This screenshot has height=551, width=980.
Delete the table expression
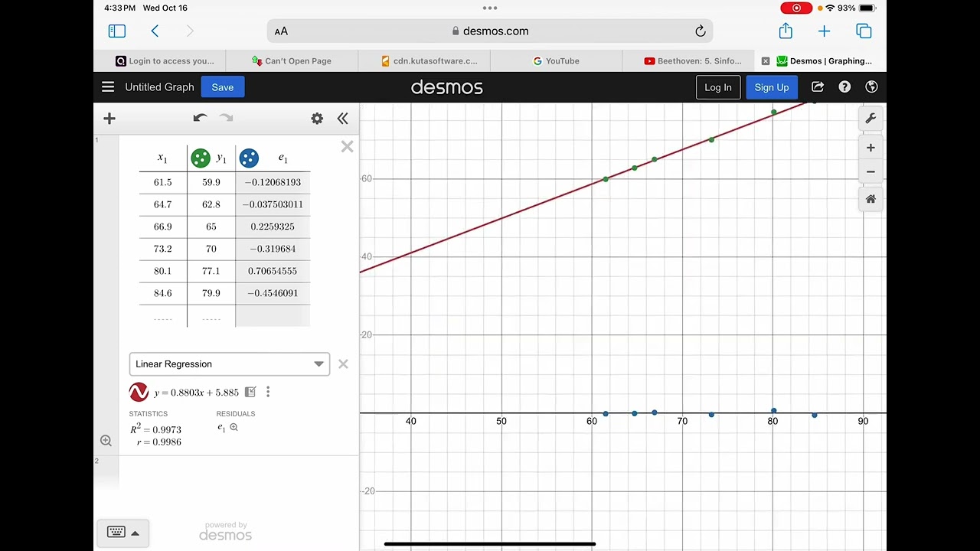[348, 146]
